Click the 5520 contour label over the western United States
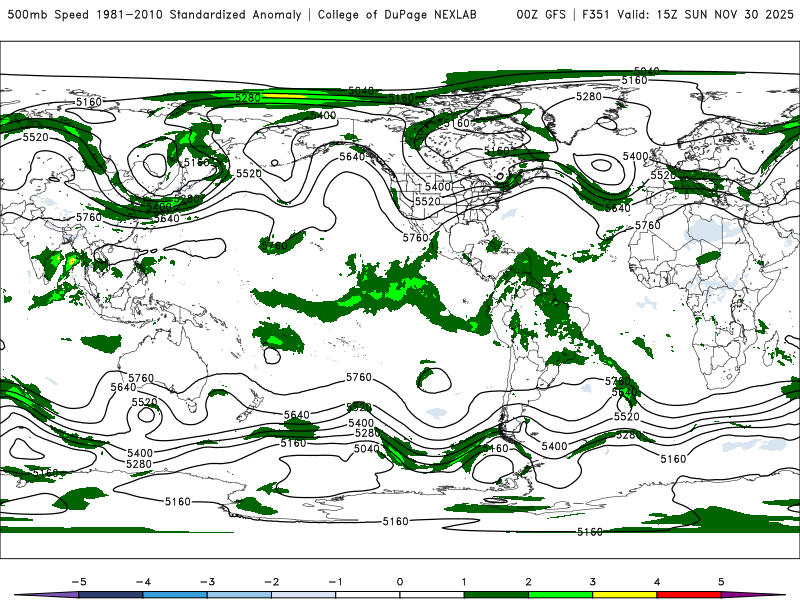Image resolution: width=800 pixels, height=600 pixels. pos(428,202)
